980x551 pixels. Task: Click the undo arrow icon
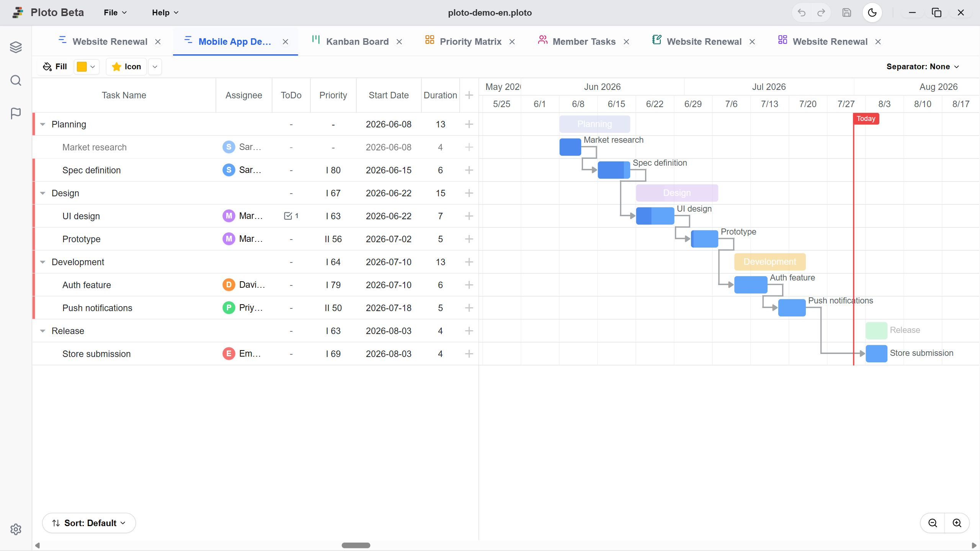click(802, 13)
